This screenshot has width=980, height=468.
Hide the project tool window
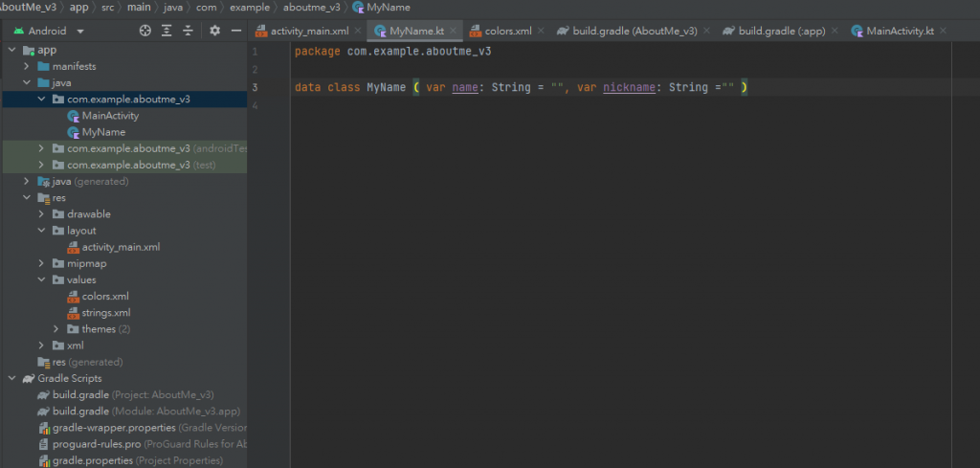point(236,31)
